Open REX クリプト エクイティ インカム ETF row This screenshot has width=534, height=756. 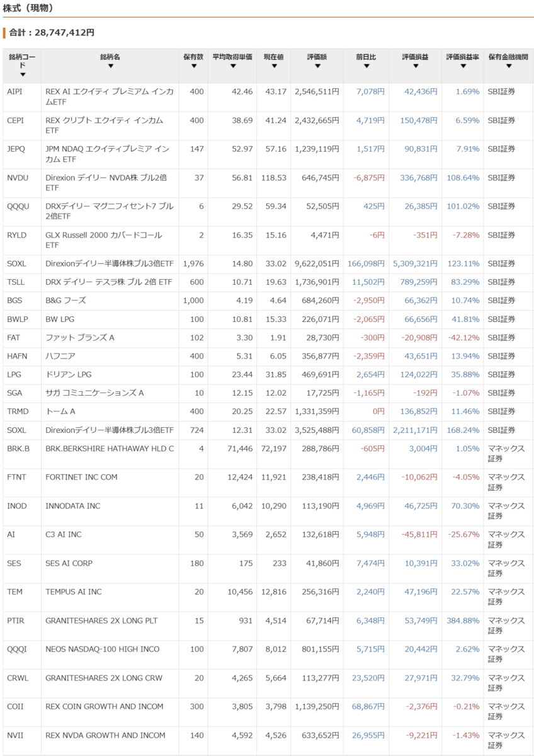267,126
